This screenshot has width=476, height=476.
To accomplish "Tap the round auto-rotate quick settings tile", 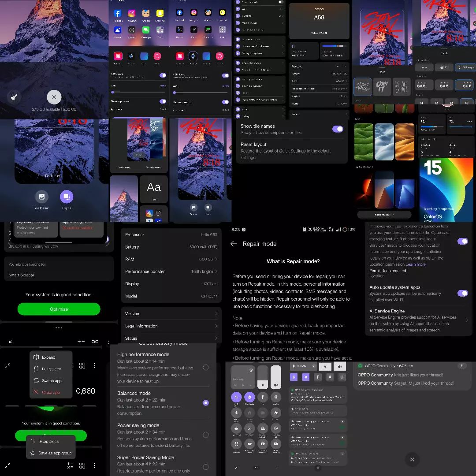I will (276, 413).
